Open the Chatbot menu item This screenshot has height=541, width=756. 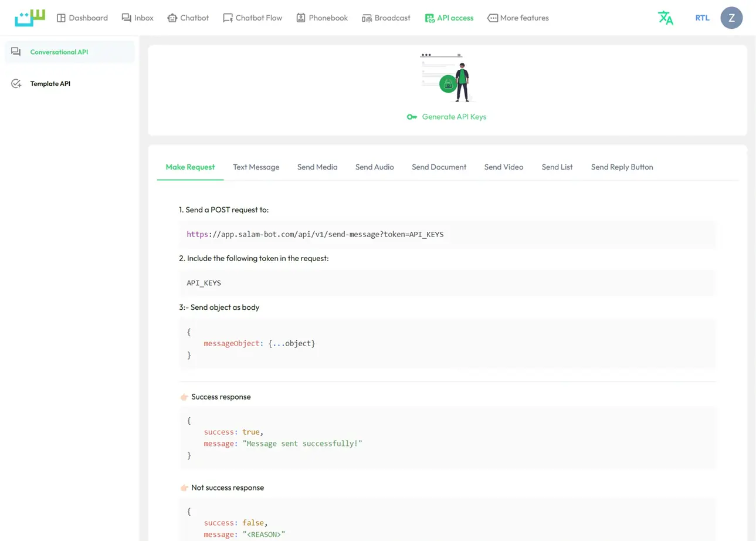click(188, 18)
